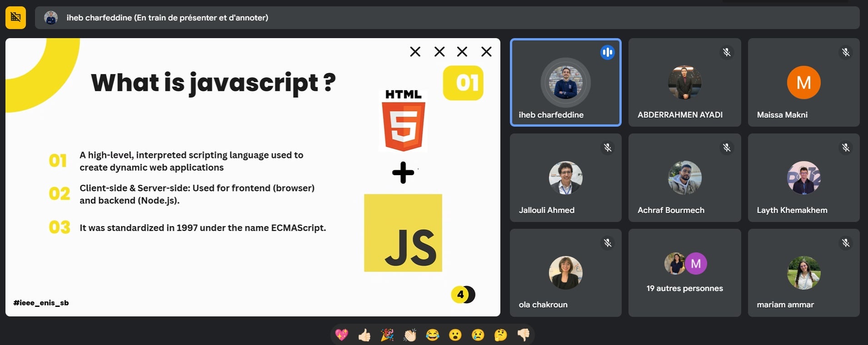Send the laughing face reaction
The width and height of the screenshot is (868, 345).
433,335
